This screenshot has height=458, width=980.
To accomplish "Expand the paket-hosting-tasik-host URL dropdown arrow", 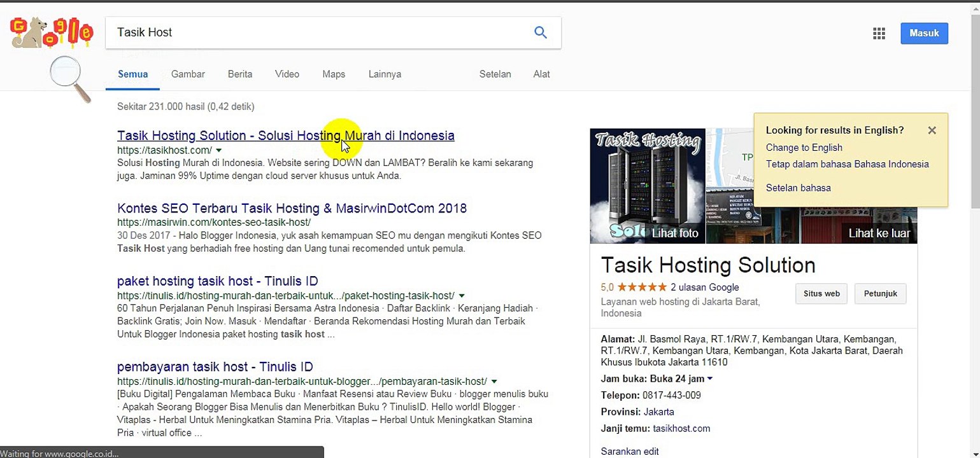I will point(462,296).
